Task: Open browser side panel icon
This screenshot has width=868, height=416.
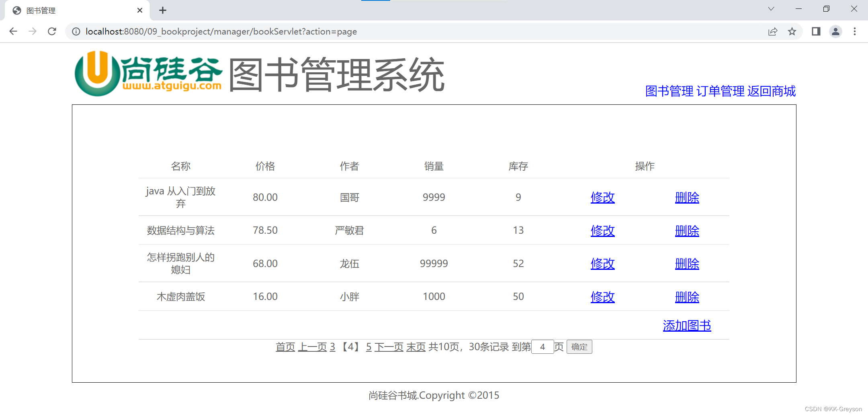Action: [x=816, y=31]
